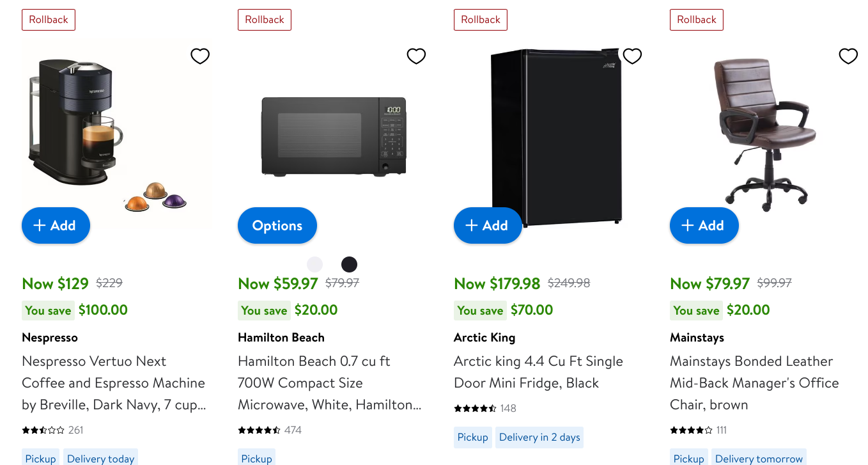Viewport: 868px width, 465px height.
Task: Add Arctic King mini fridge to cart
Action: 488,226
